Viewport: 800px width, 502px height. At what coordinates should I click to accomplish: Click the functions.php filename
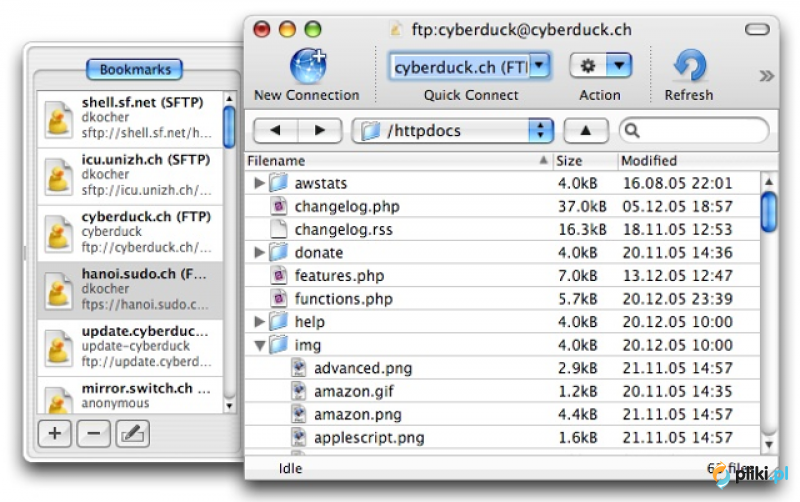click(343, 299)
